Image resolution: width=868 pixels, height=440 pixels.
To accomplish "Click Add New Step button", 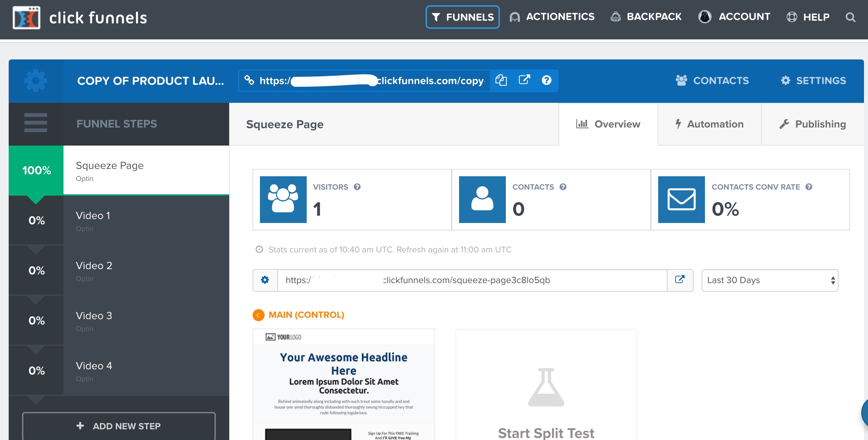I will point(119,426).
